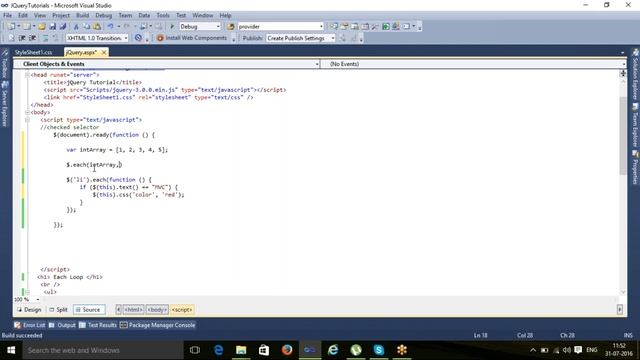Switch to Design view
Image resolution: width=640 pixels, height=360 pixels.
click(29, 310)
